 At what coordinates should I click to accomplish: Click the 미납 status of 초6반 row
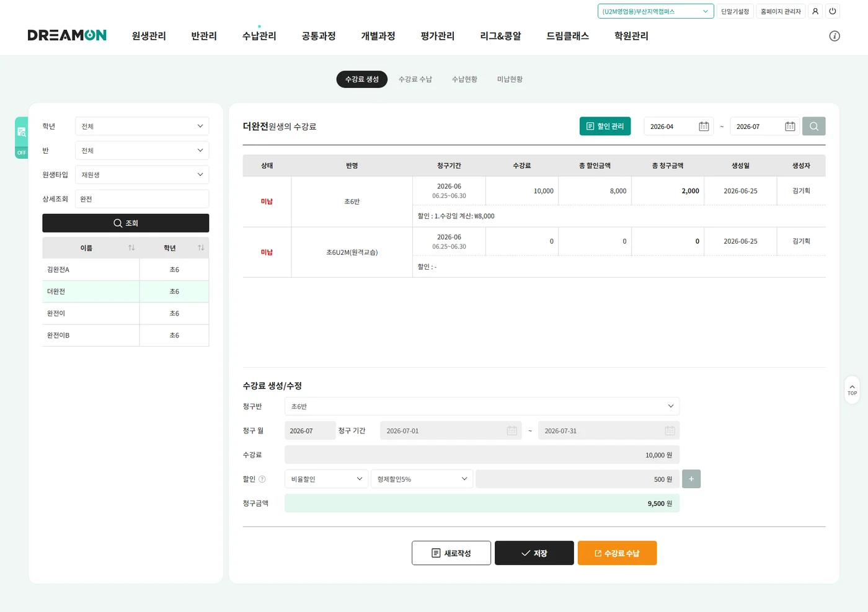[x=267, y=202]
